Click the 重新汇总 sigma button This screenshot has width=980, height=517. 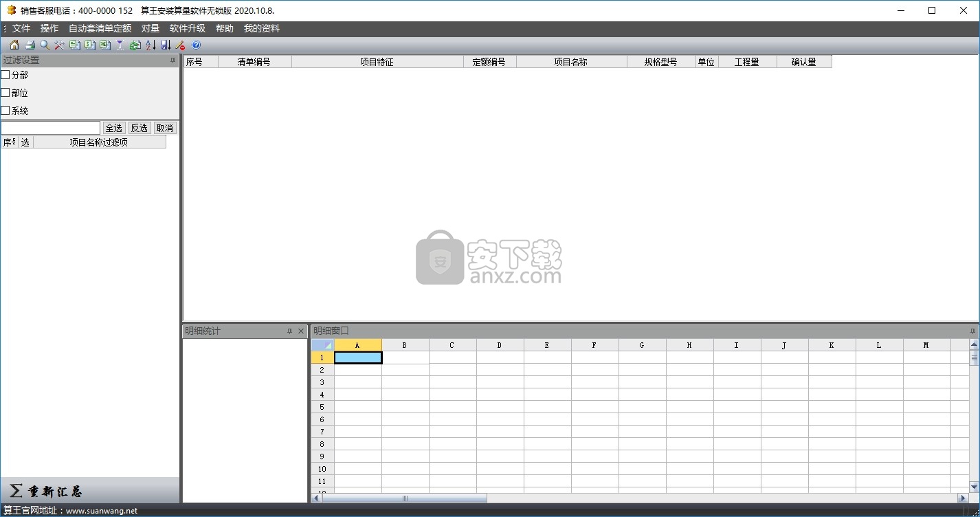[x=46, y=491]
